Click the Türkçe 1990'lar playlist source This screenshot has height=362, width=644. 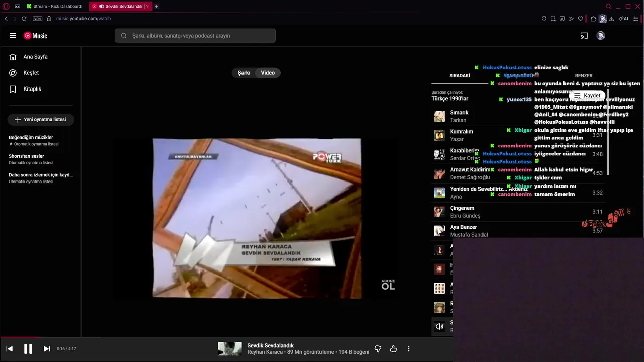(450, 99)
